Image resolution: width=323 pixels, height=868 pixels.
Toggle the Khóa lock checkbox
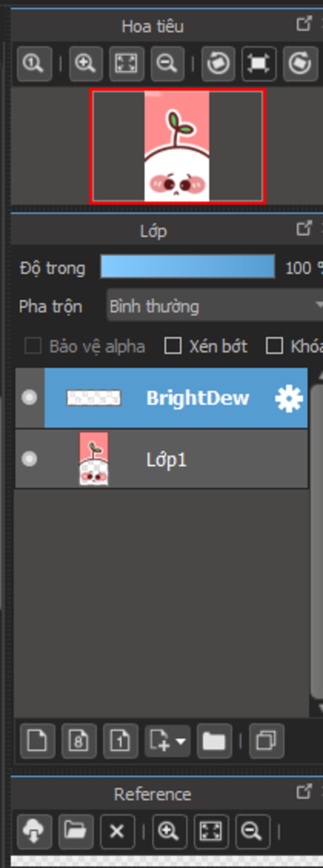coord(274,346)
